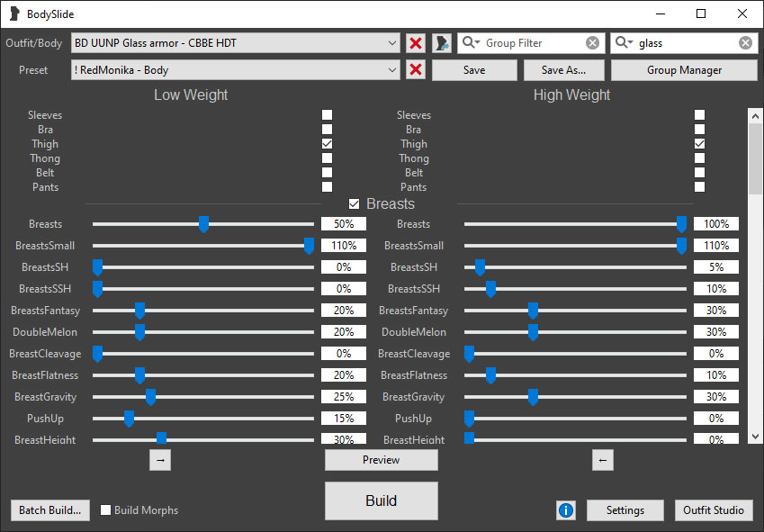Image resolution: width=764 pixels, height=532 pixels.
Task: Clear the glass outfit filter text
Action: (745, 43)
